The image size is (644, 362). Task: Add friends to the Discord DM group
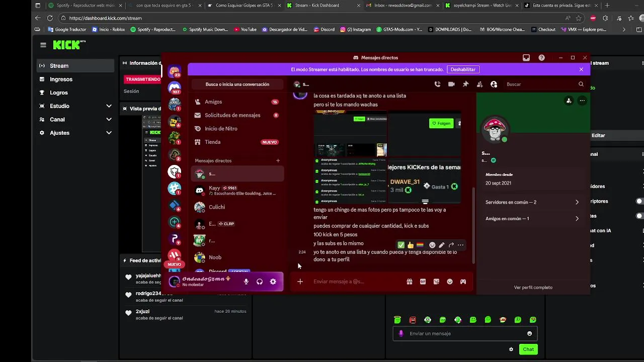[479, 84]
